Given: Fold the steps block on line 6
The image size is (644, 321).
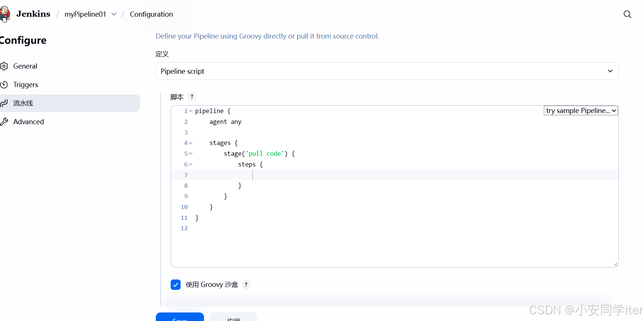Looking at the screenshot, I should pos(191,164).
